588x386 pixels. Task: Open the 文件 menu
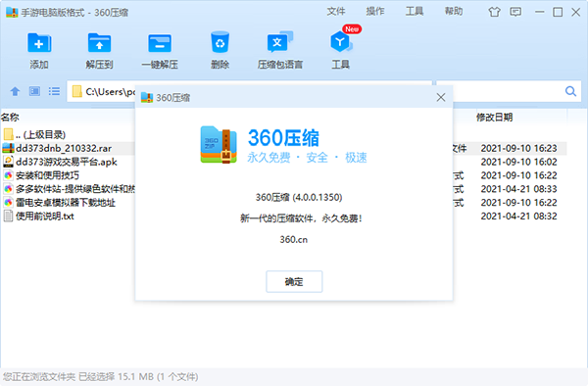pos(335,12)
